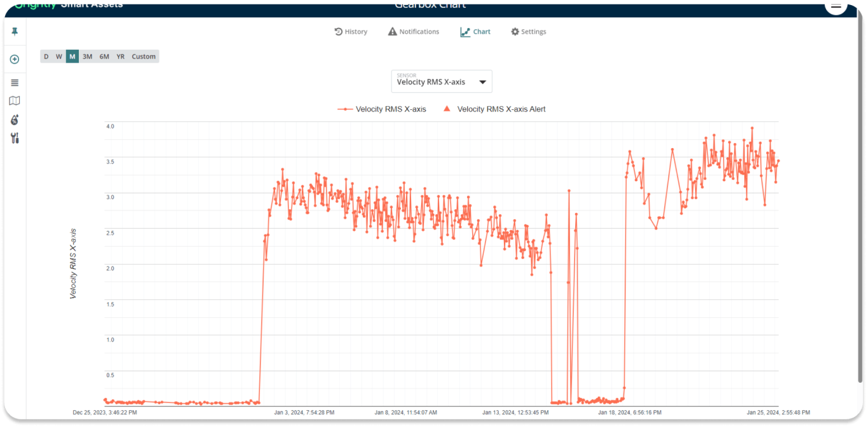Select the 6M range button
Screen dimensions: 868x426
point(104,57)
